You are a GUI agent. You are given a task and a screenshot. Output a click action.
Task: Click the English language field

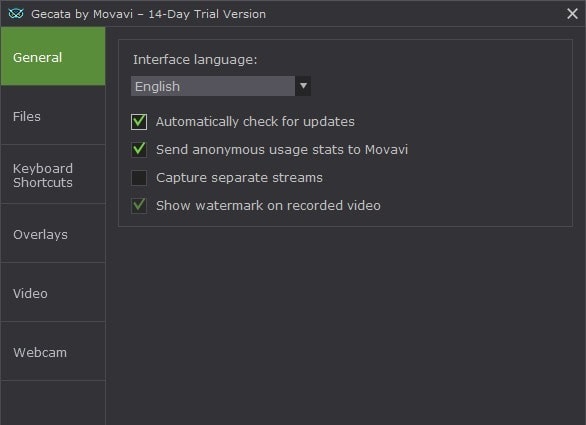(213, 86)
